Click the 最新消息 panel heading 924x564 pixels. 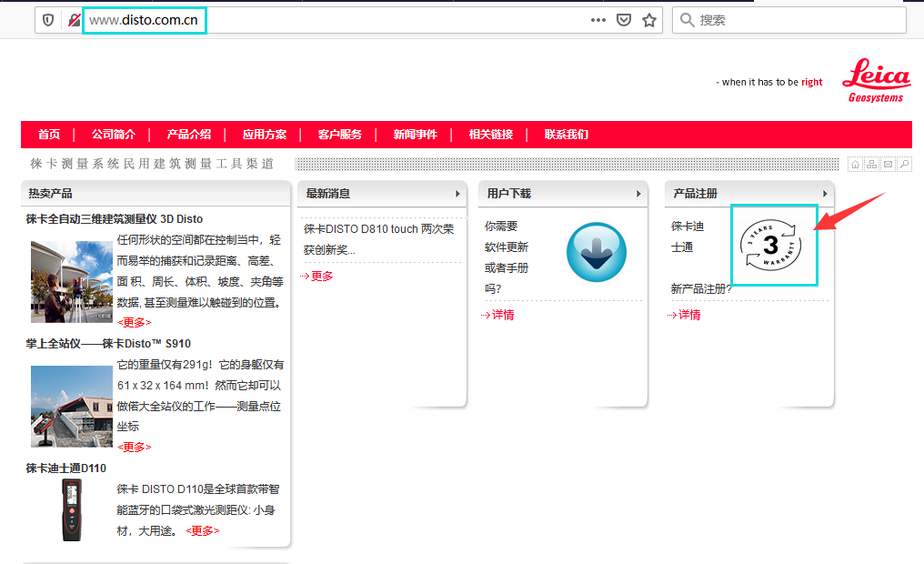pos(328,193)
